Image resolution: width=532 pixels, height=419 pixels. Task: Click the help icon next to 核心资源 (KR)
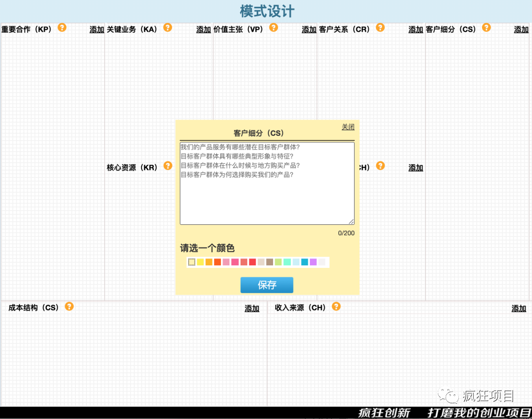(168, 166)
